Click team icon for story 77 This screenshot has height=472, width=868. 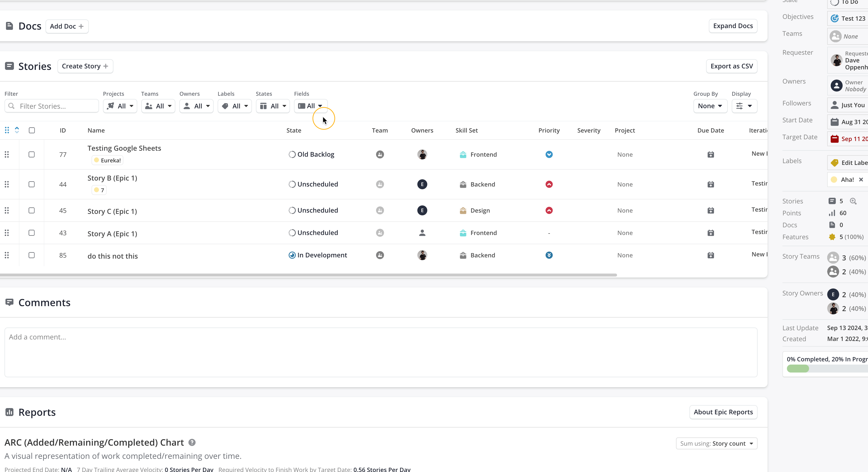380,154
